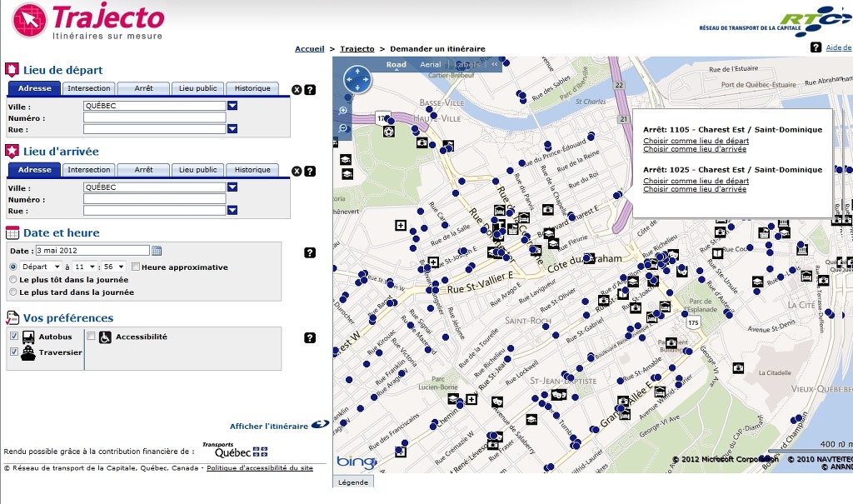Uncheck the Autobus preference
The image size is (853, 504).
pyautogui.click(x=13, y=337)
